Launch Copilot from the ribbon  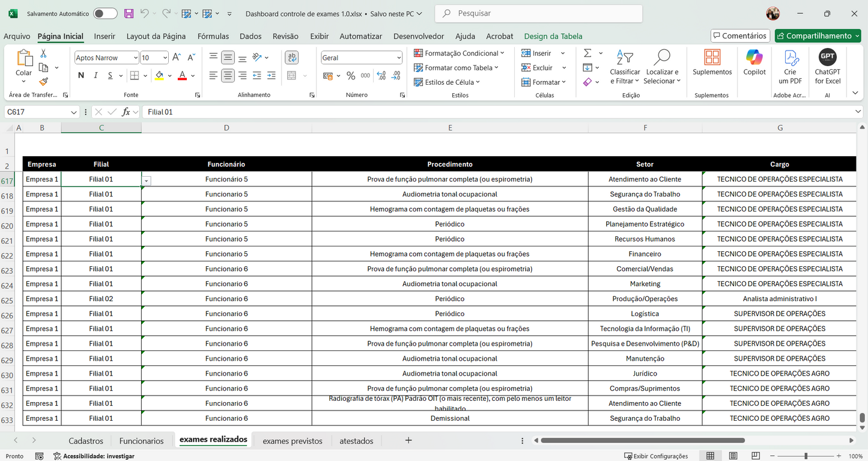point(754,66)
